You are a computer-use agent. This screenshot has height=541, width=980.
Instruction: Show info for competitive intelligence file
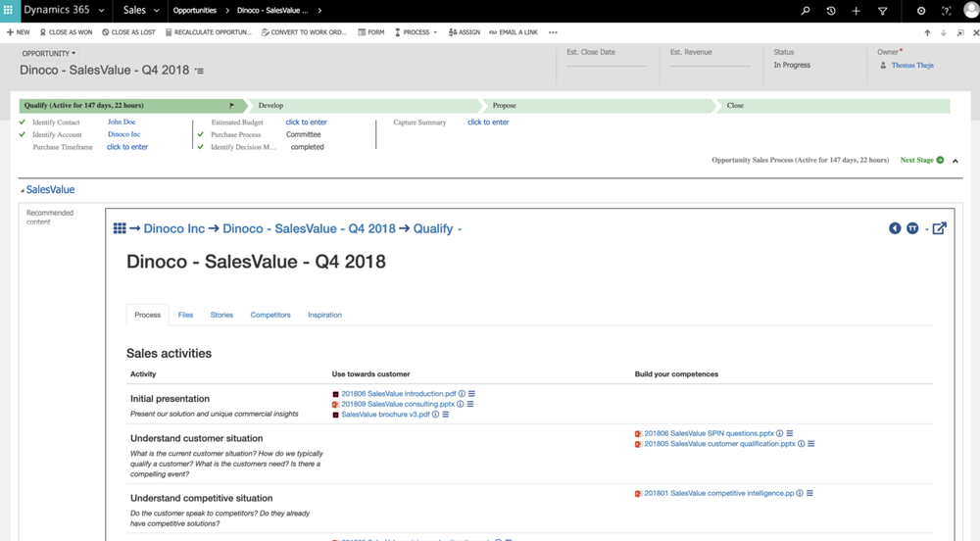pos(800,493)
